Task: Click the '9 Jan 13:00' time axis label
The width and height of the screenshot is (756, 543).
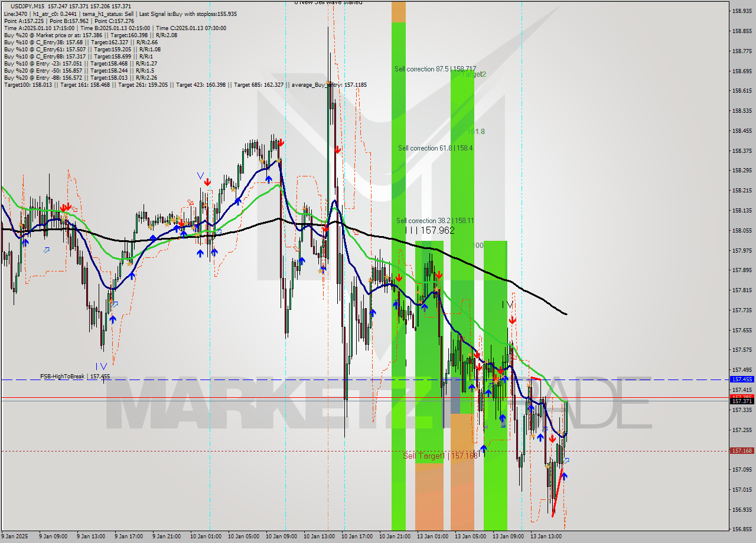Action: coord(91,537)
